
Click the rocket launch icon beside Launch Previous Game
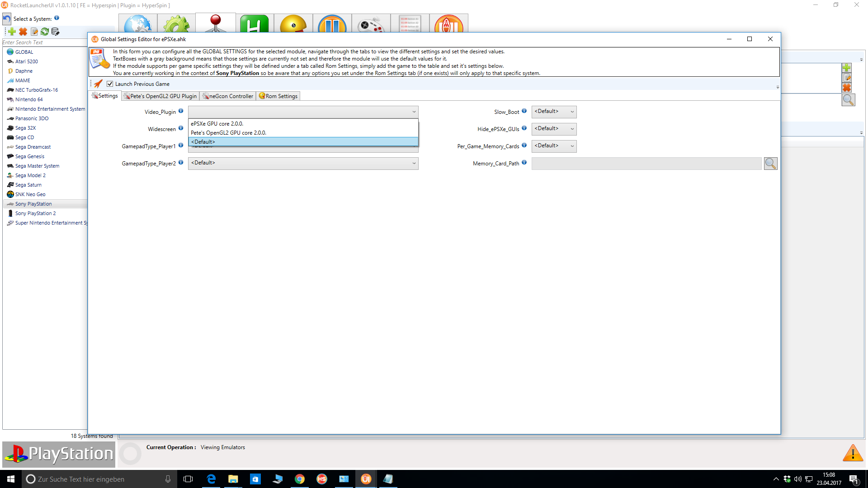98,84
